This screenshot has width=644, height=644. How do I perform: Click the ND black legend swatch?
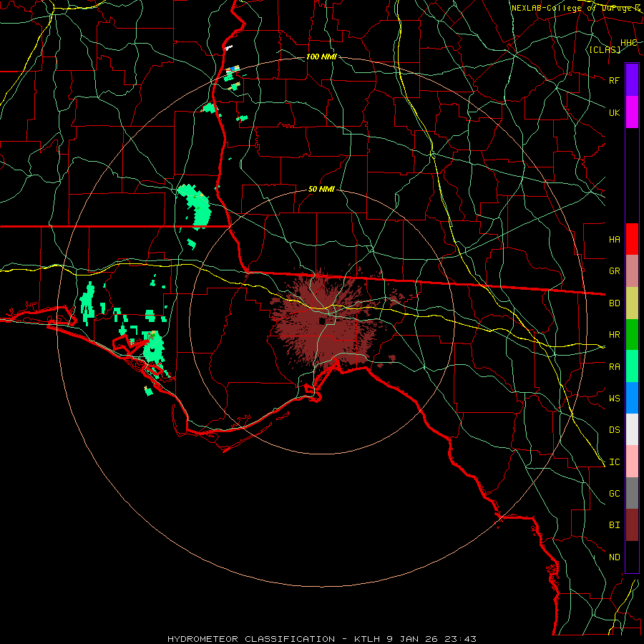pyautogui.click(x=632, y=557)
